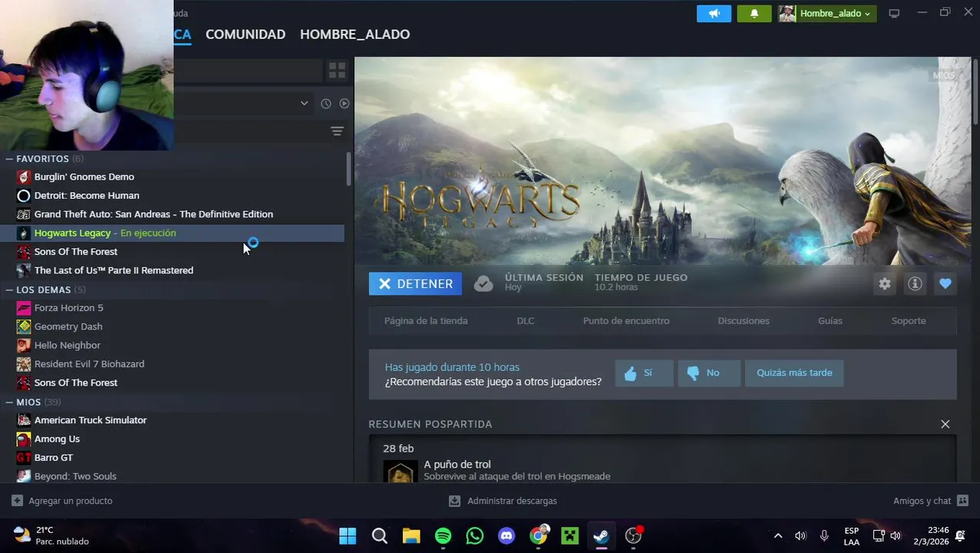980x553 pixels.
Task: Open the DLC tab
Action: (x=525, y=320)
